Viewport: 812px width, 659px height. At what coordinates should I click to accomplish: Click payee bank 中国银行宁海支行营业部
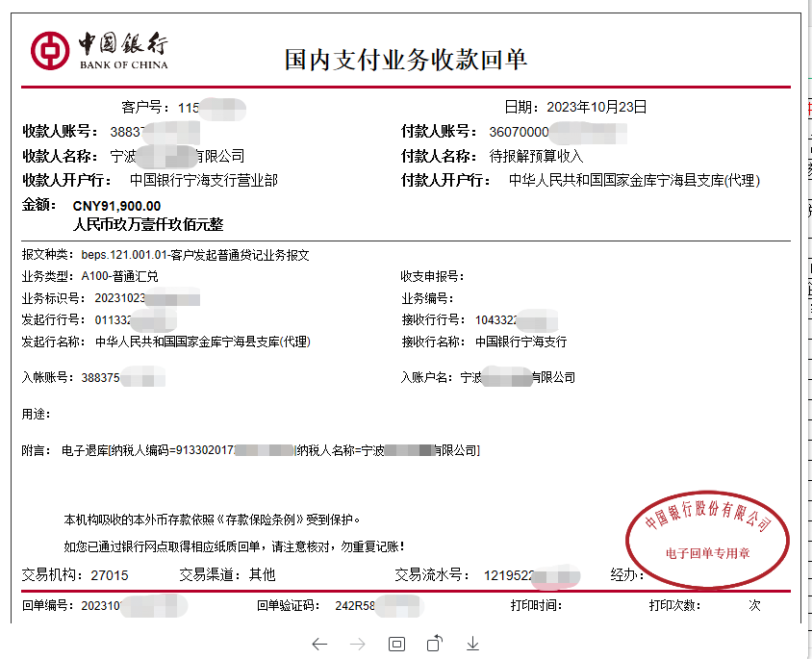(x=204, y=180)
